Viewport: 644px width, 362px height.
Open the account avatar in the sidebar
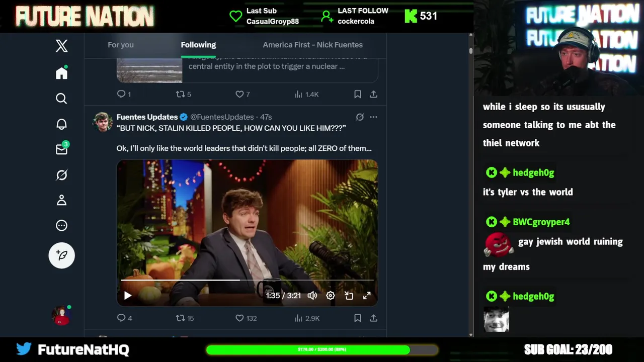tap(61, 316)
